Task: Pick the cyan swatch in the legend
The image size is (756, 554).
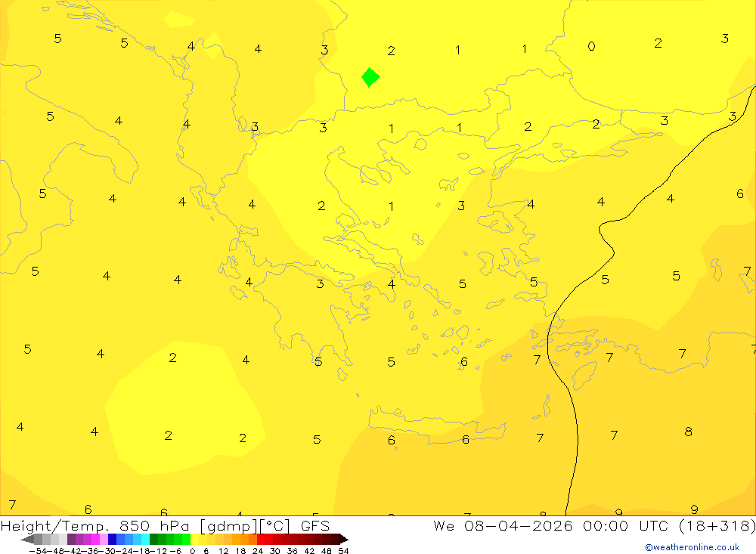Action: click(x=145, y=540)
